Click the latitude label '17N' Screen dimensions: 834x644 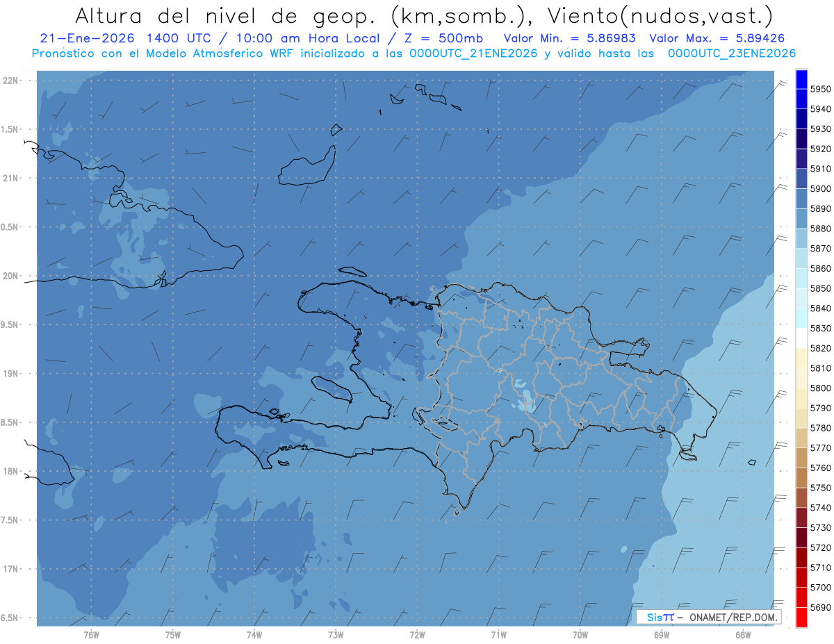coord(10,569)
